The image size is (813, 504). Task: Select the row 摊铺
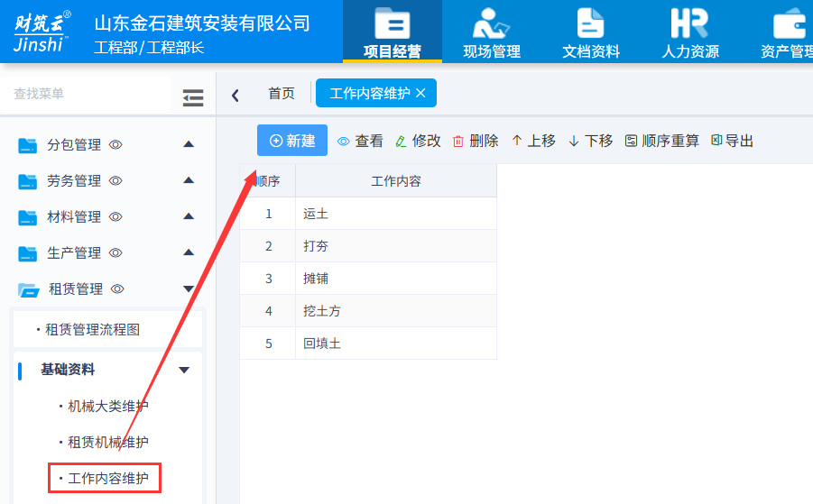click(x=368, y=279)
